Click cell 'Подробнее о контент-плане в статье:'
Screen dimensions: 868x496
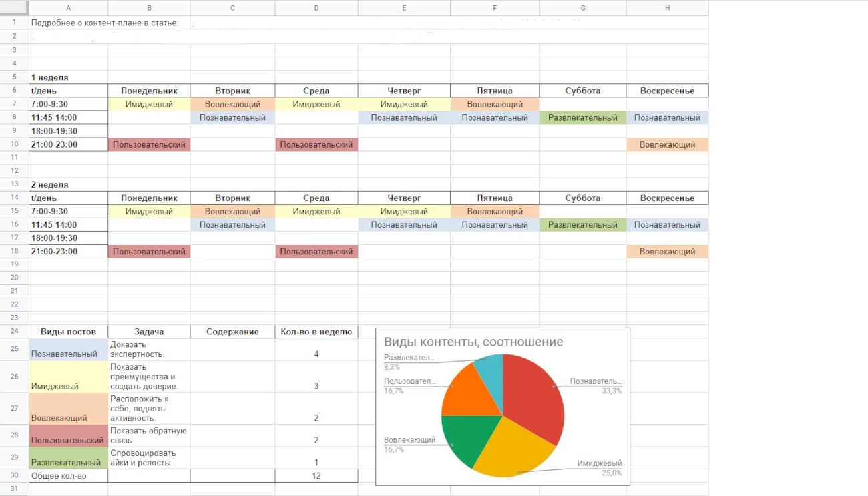click(x=105, y=23)
